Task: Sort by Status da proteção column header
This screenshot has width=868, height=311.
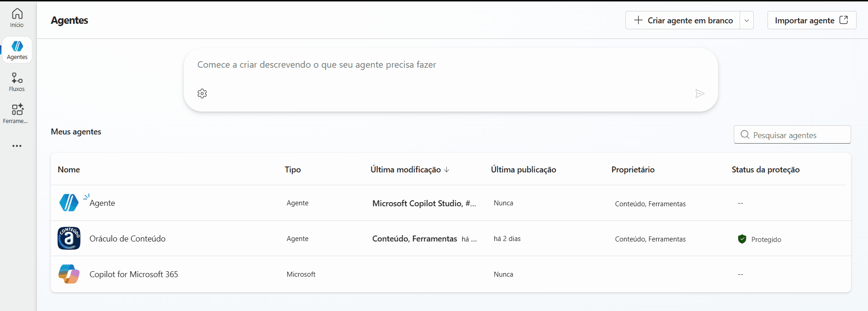Action: (x=766, y=170)
